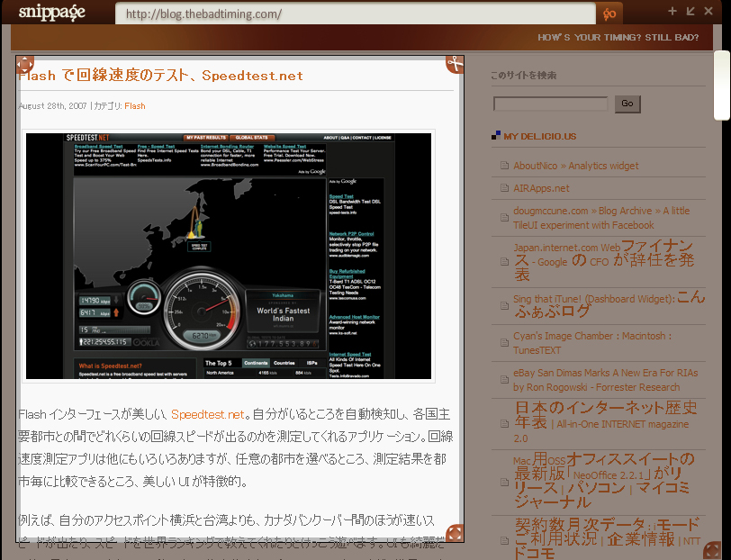731x560 pixels.
Task: Click the page icon beside eBay San Dimas bookmark
Action: 504,380
